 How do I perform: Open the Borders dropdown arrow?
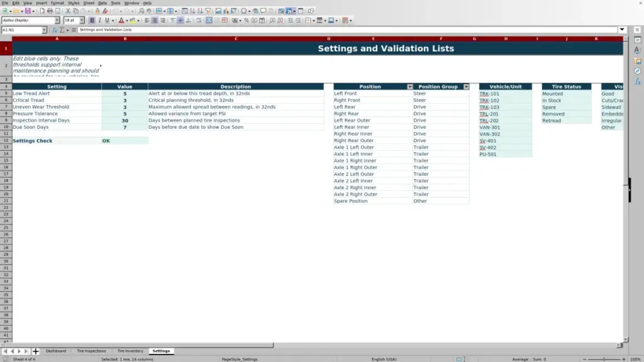pyautogui.click(x=314, y=21)
